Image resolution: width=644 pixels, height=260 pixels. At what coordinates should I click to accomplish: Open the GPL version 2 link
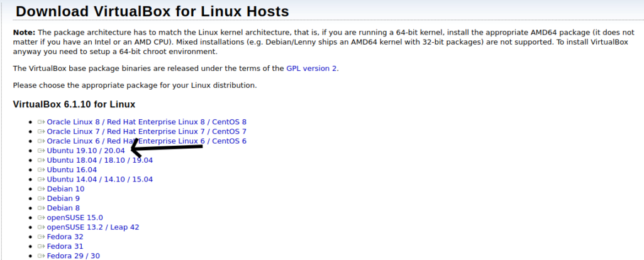click(312, 68)
